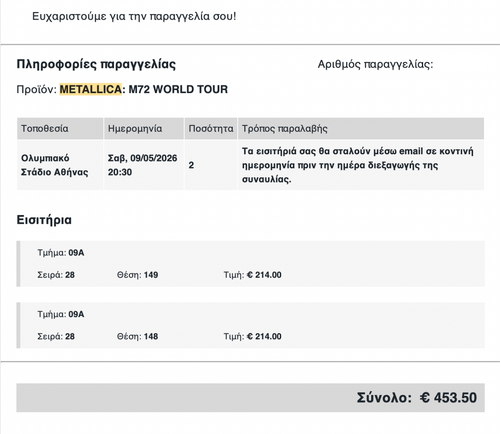Click the email ticket delivery description text
The height and width of the screenshot is (434, 500).
pyautogui.click(x=357, y=165)
